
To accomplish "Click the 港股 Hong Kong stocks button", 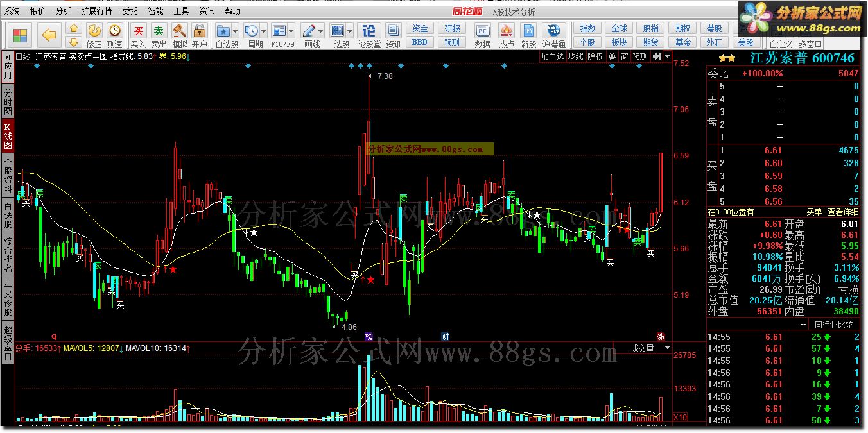I will click(714, 28).
